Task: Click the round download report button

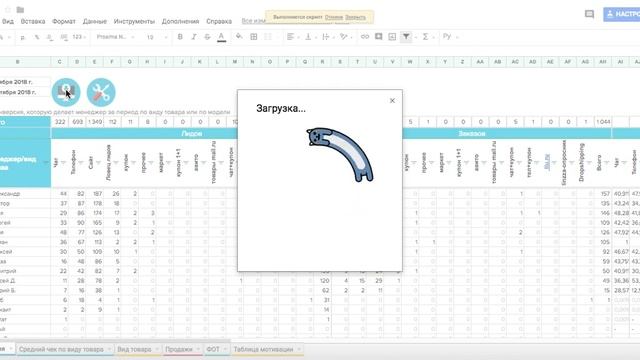Action: 66,92
